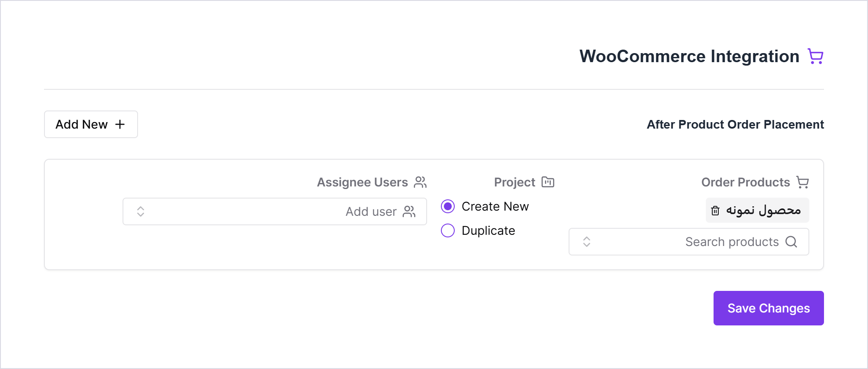Click the WooCommerce Integration title text

point(689,57)
